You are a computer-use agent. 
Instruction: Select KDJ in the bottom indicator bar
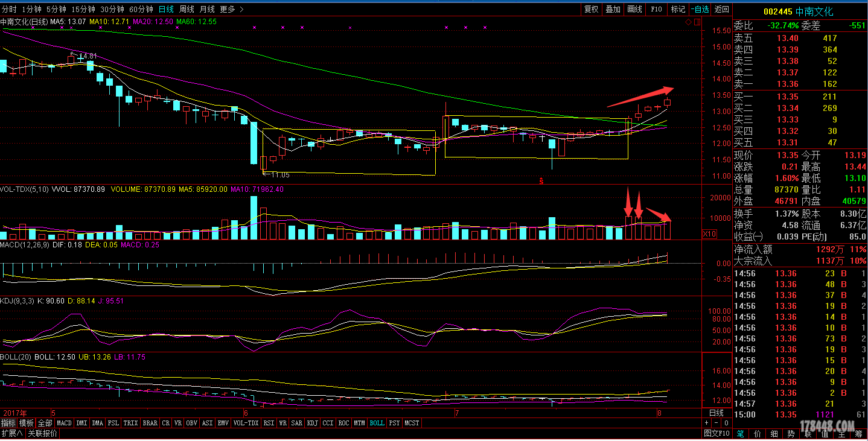click(x=312, y=423)
